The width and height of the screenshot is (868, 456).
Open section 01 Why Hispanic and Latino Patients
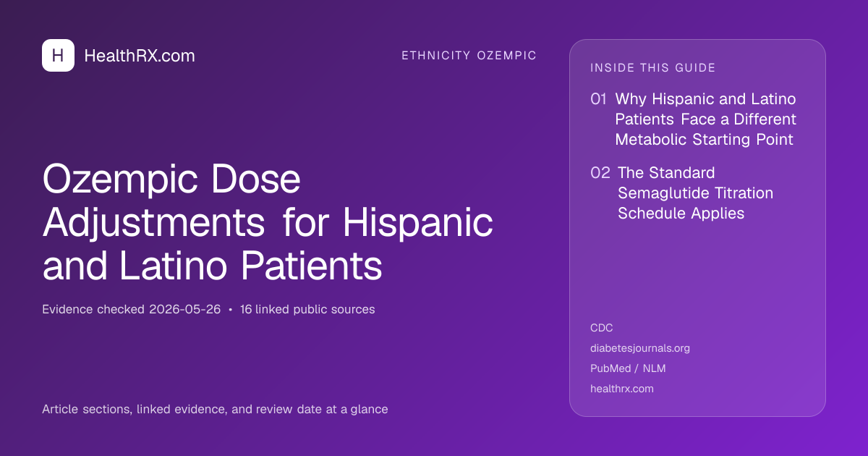(x=693, y=119)
